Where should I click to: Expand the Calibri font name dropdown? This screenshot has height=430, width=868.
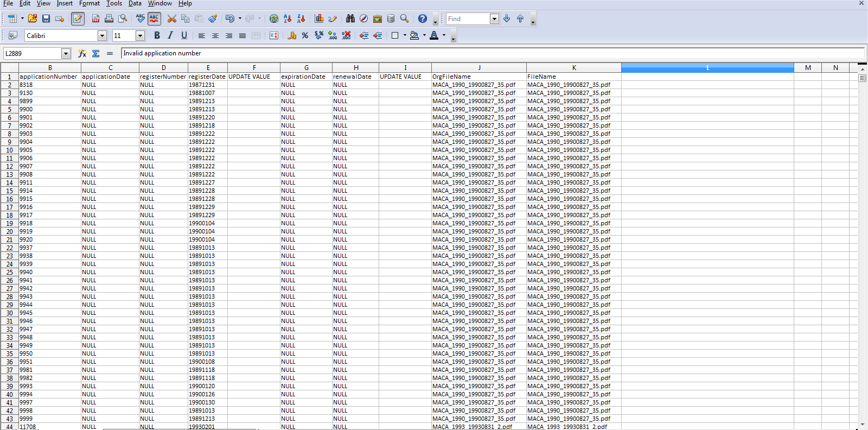tap(102, 36)
